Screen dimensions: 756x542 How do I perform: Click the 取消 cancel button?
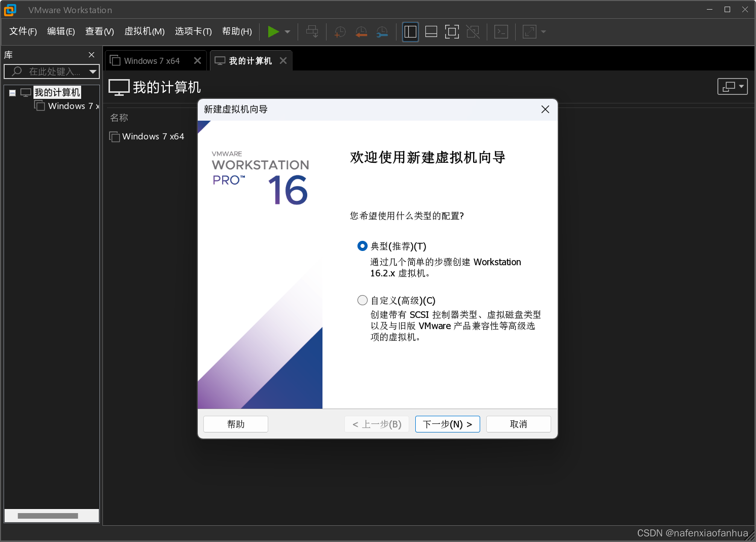pyautogui.click(x=519, y=424)
